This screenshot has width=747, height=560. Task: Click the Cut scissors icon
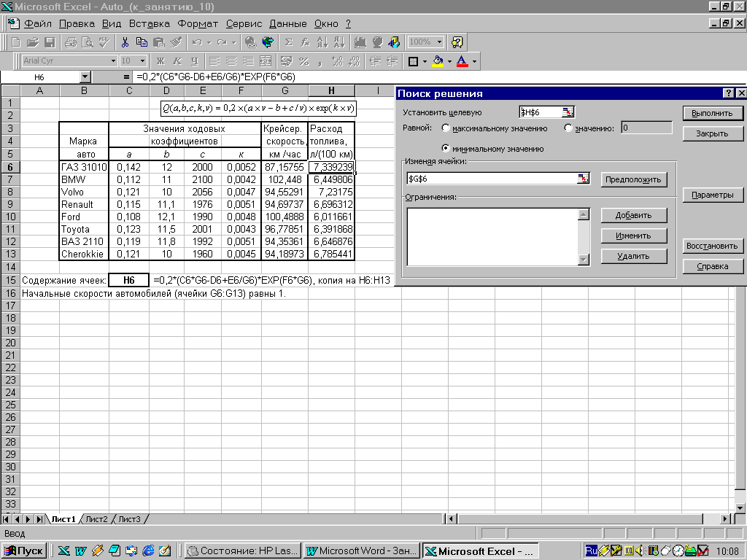tap(125, 42)
